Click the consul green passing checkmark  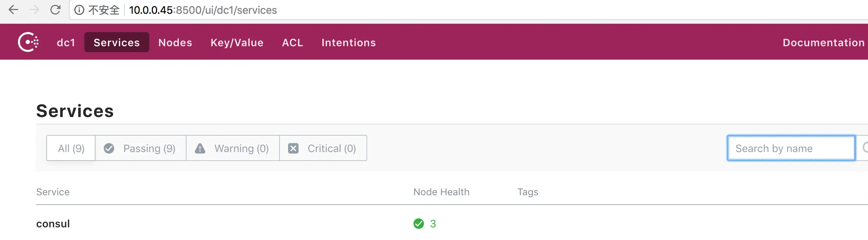(x=419, y=224)
